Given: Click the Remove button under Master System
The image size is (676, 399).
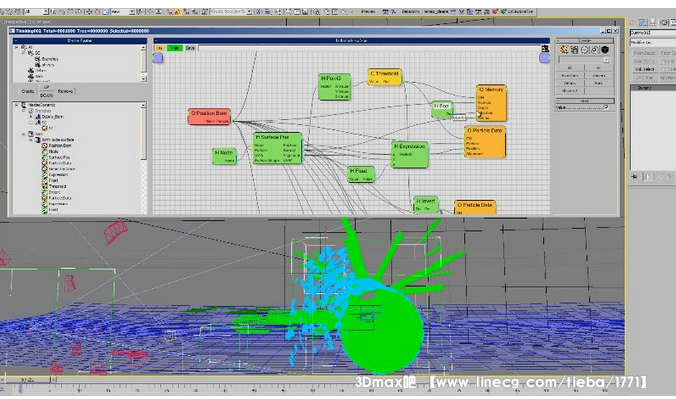Looking at the screenshot, I should (65, 91).
